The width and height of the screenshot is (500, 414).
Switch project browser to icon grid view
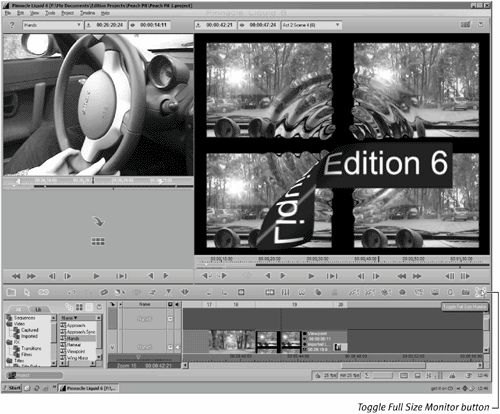point(79,307)
